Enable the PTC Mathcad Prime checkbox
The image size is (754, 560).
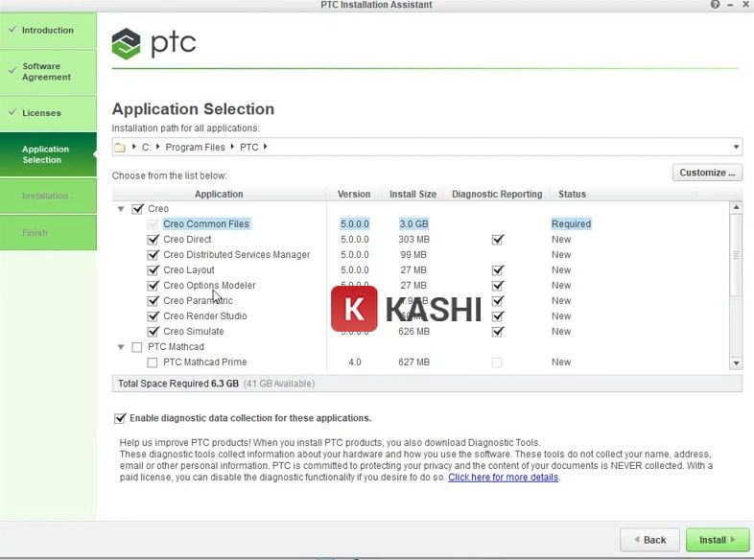153,362
